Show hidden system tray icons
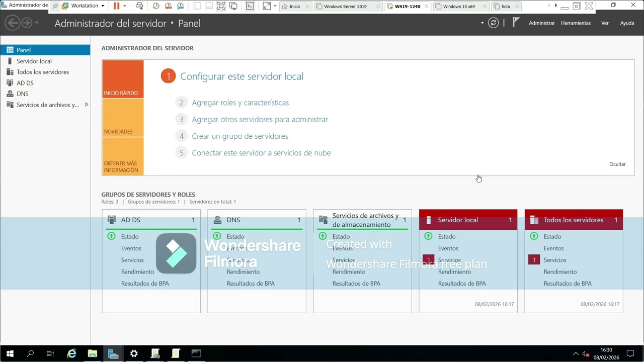This screenshot has width=644, height=362. click(x=576, y=353)
